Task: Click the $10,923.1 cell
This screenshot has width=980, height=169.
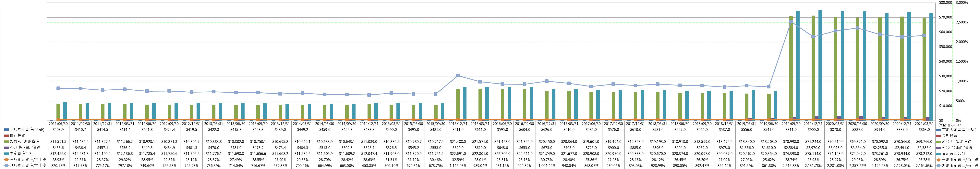Action: tap(147, 142)
